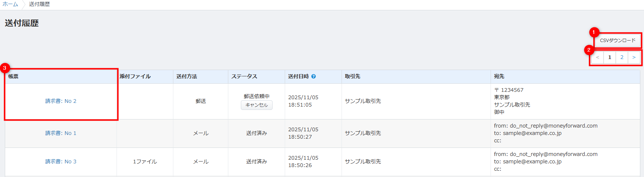Jump to page 2 in the pagination
The image size is (644, 177).
pyautogui.click(x=622, y=57)
